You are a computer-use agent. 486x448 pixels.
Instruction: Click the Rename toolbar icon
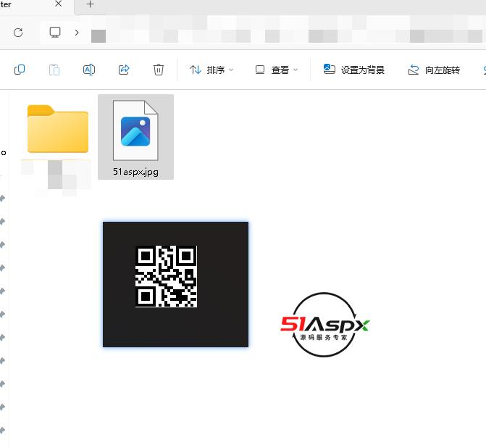click(x=89, y=70)
